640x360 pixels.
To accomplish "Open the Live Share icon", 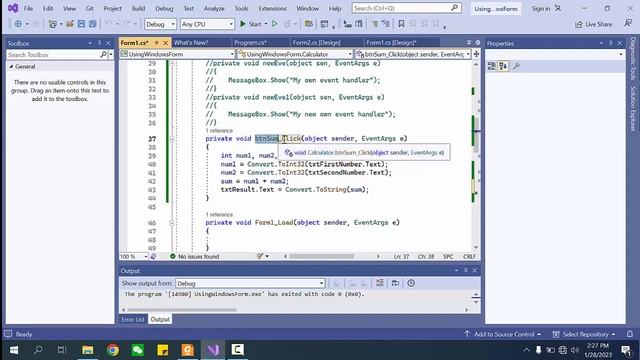I will pos(579,24).
